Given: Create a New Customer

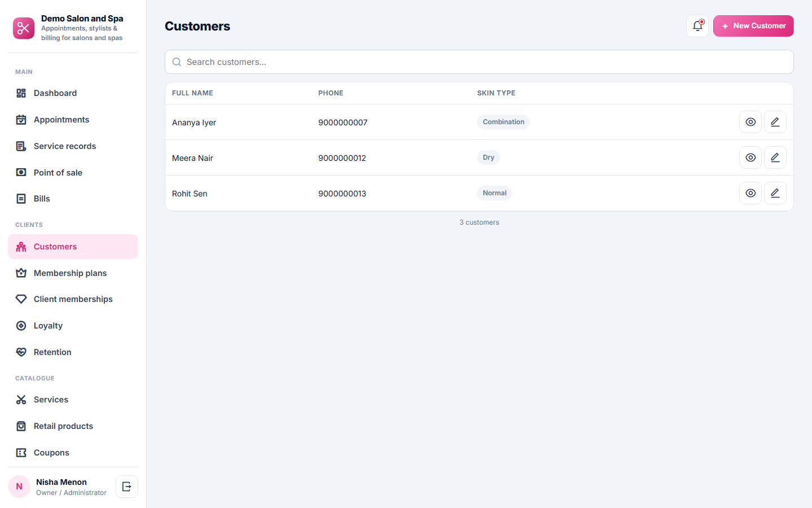Looking at the screenshot, I should [x=753, y=26].
